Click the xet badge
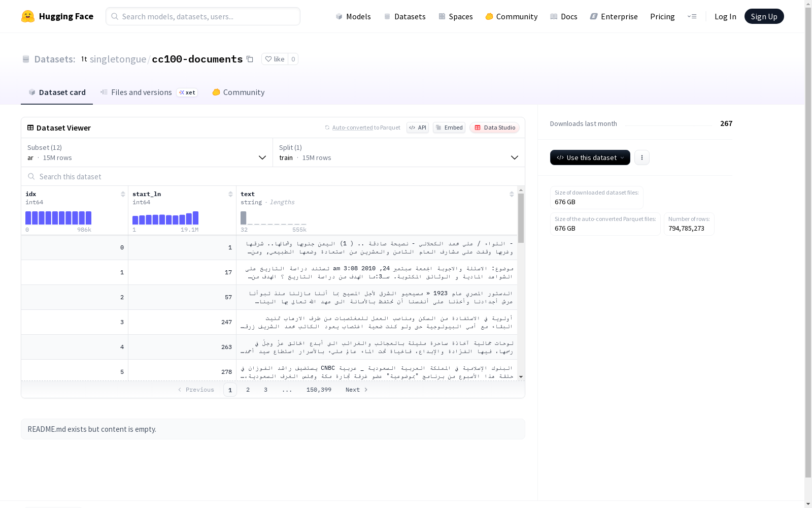This screenshot has height=508, width=812. [x=187, y=92]
